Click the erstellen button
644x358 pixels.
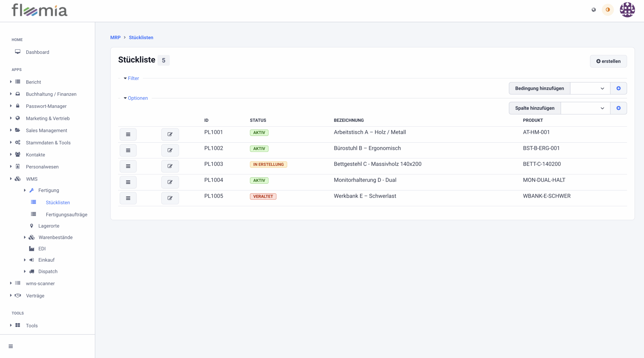(x=608, y=61)
